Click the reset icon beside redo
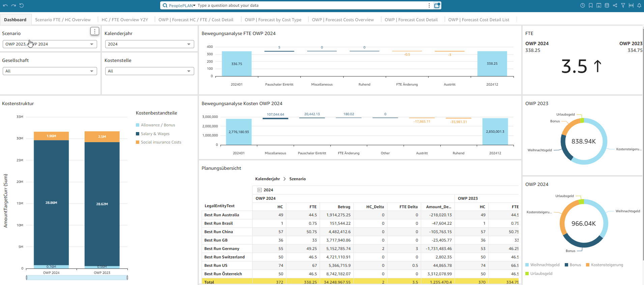Screen dimensions: 644x285 tap(22, 5)
